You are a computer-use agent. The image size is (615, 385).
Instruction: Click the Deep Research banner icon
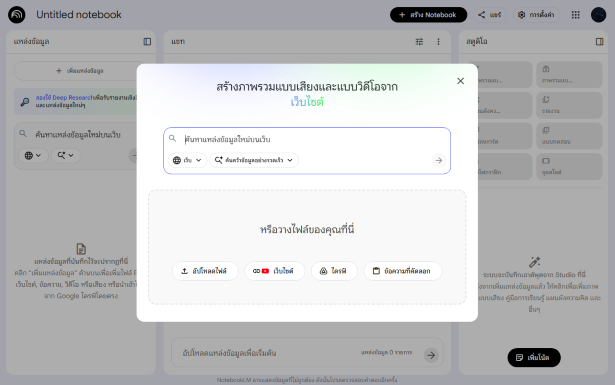(25, 102)
